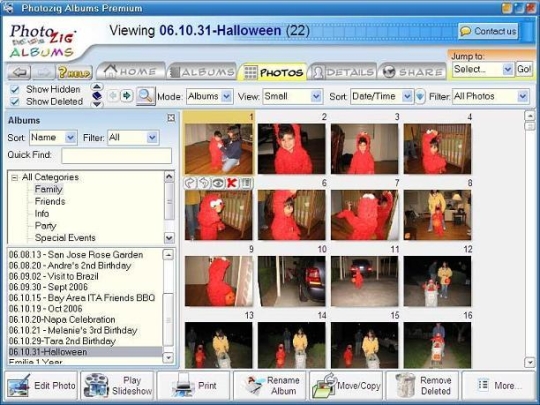Screen dimensions: 540x405
Task: Click the down triangle below the book icon
Action: (x=97, y=104)
